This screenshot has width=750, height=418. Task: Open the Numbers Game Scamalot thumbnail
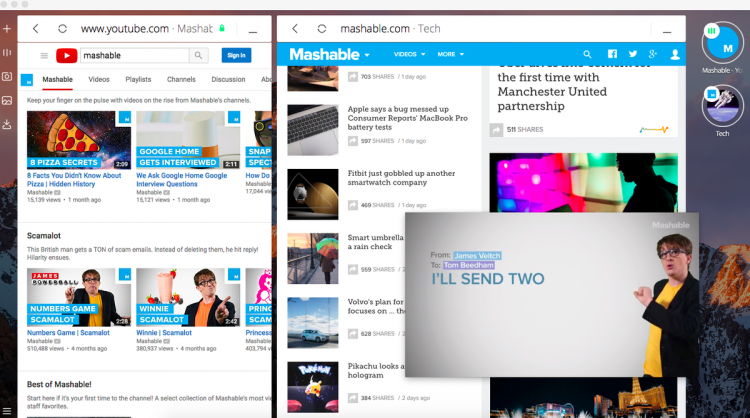click(78, 297)
